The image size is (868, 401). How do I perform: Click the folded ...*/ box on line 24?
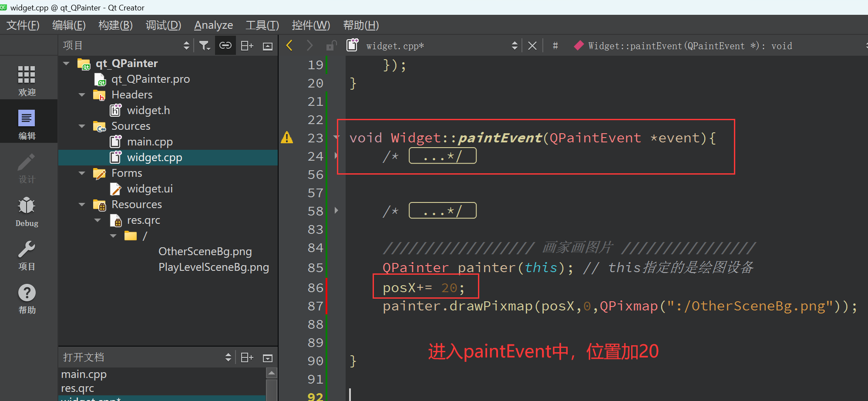click(443, 156)
